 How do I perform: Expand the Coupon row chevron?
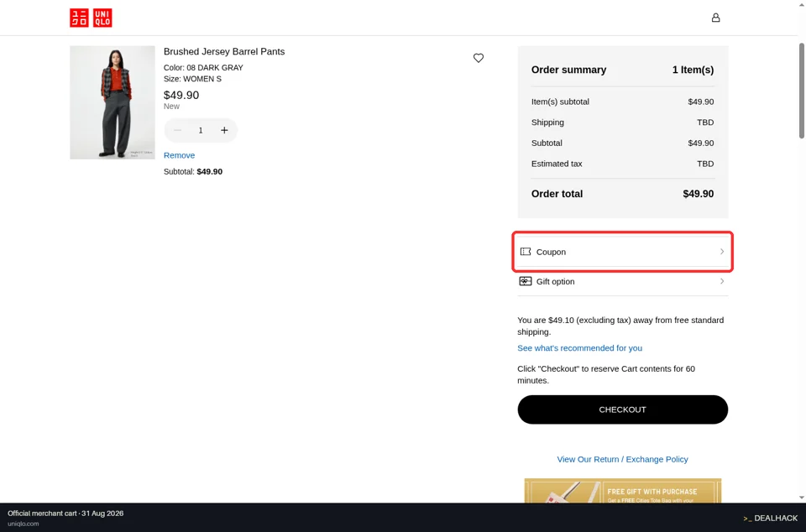coord(722,252)
